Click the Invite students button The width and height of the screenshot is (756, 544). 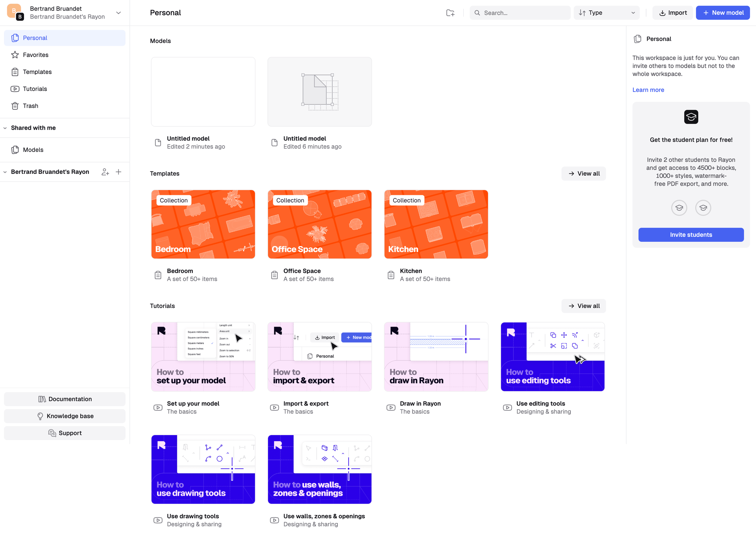tap(691, 235)
